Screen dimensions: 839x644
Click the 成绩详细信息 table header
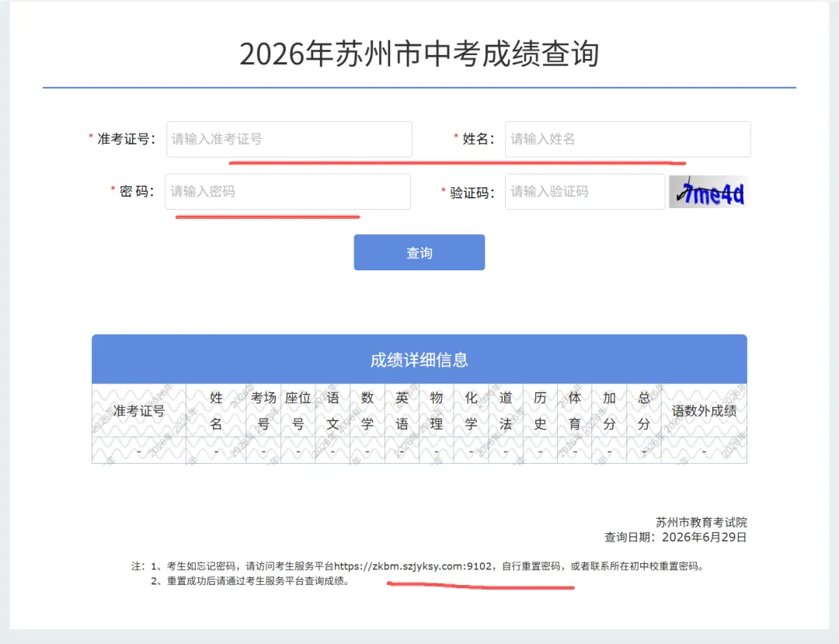click(x=419, y=360)
